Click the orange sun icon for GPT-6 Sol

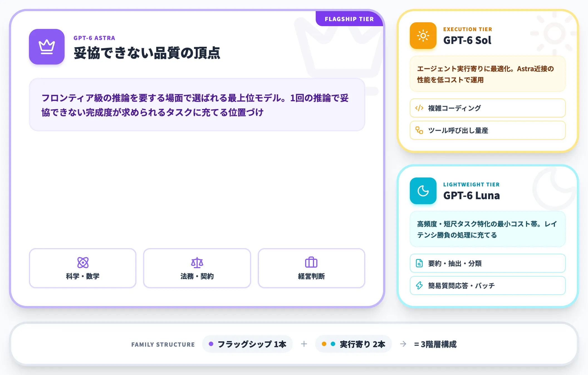click(x=423, y=36)
